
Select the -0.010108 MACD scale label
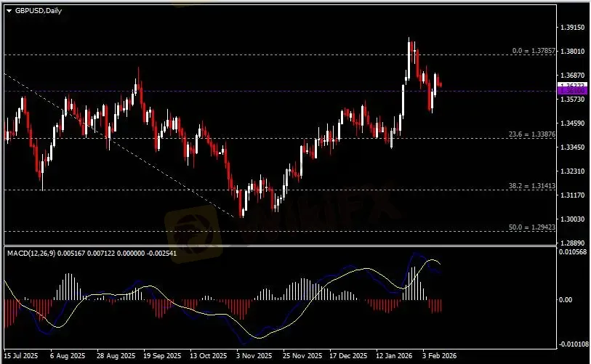573,344
